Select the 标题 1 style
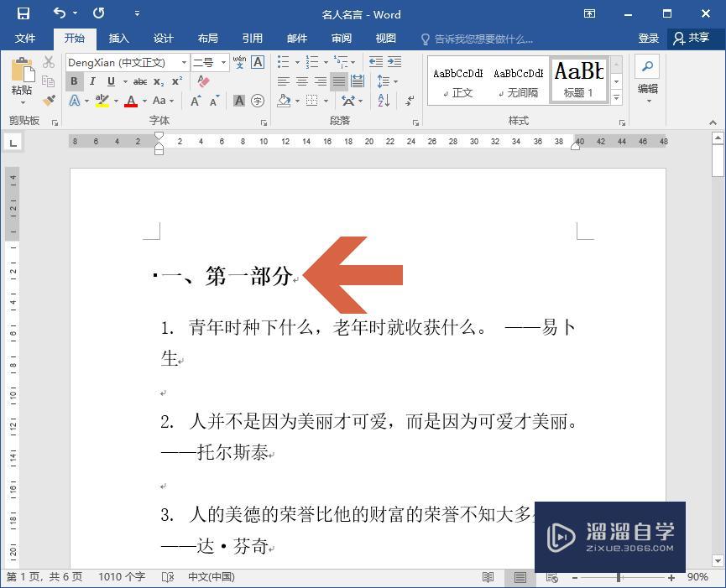Screen dimensions: 726x588 (579, 81)
